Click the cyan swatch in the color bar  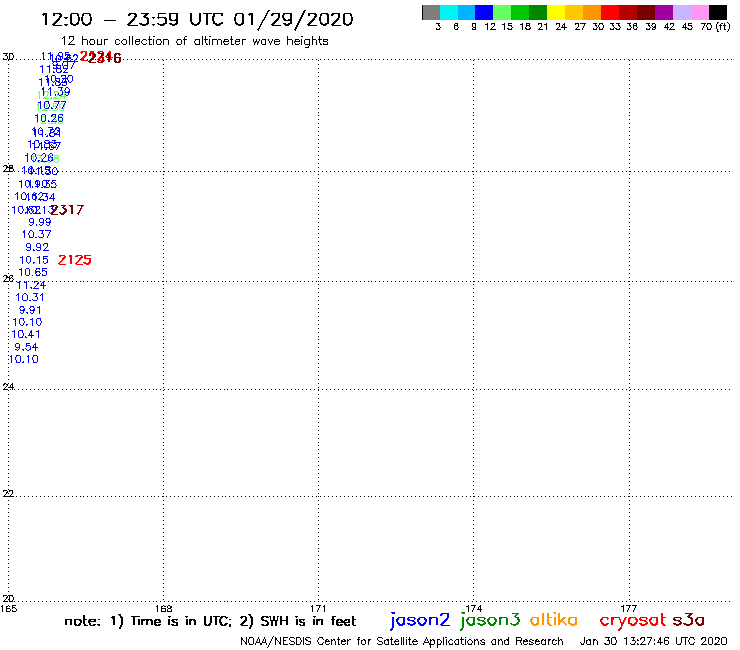pyautogui.click(x=449, y=12)
